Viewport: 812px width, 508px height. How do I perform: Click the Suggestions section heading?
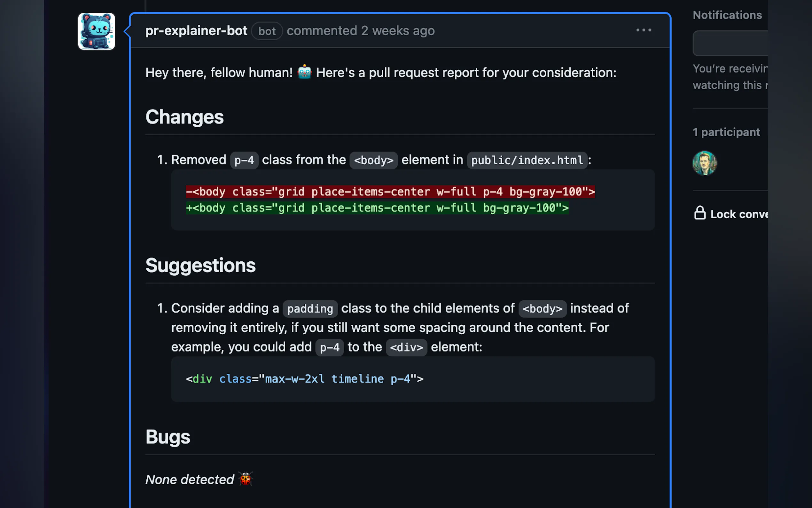click(x=200, y=266)
